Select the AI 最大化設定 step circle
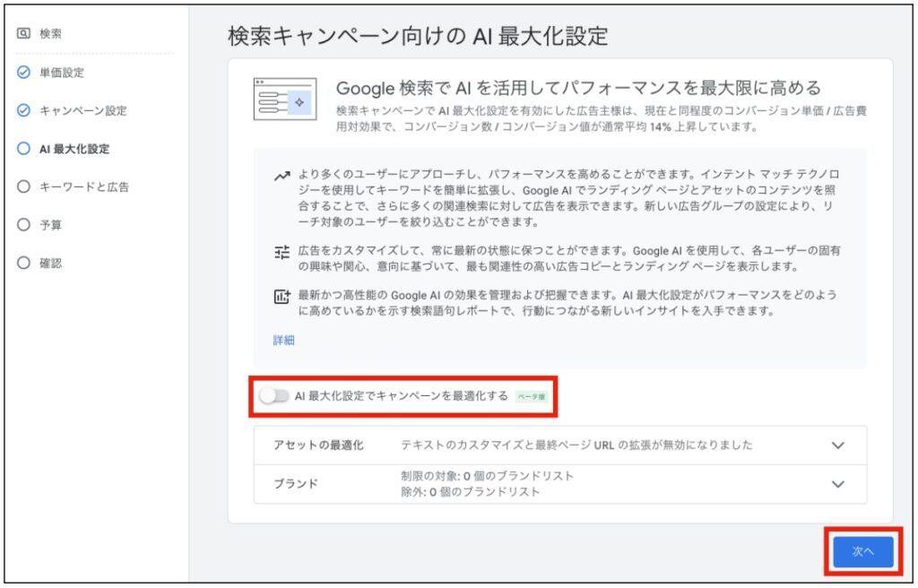 [x=23, y=149]
